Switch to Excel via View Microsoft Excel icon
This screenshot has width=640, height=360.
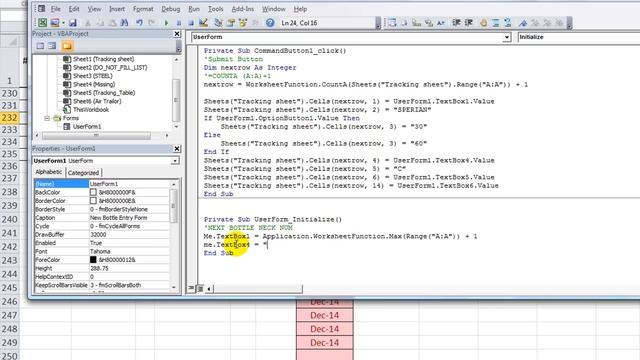42,23
